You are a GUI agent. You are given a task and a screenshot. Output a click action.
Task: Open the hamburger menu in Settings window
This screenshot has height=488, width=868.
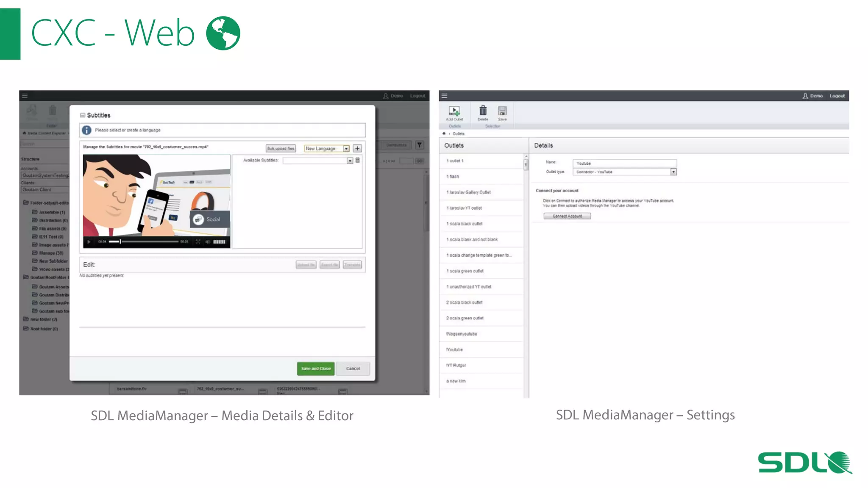(444, 96)
